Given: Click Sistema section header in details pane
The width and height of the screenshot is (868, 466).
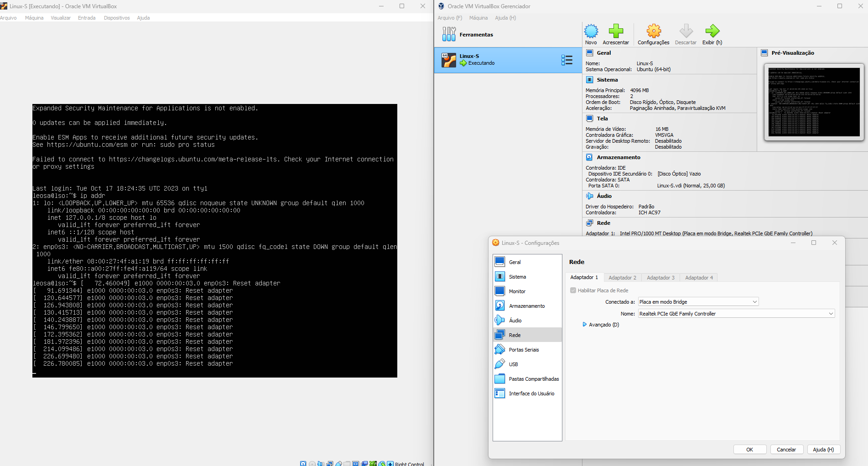Looking at the screenshot, I should 607,80.
